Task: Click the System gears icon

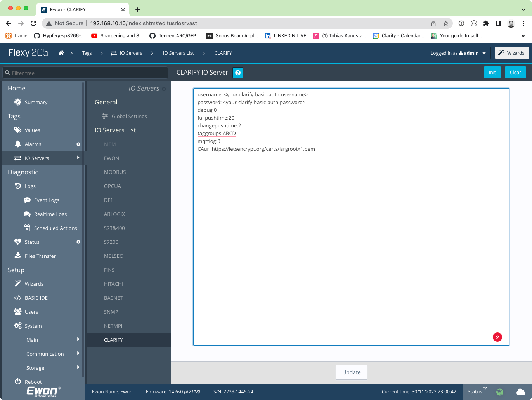Action: (18, 326)
